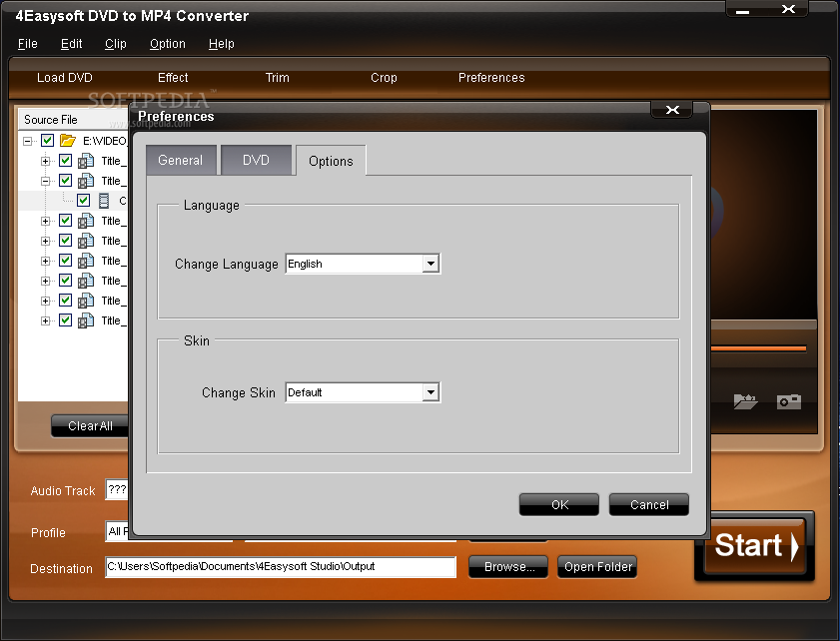
Task: Switch to the DVD tab in Preferences
Action: 256,160
